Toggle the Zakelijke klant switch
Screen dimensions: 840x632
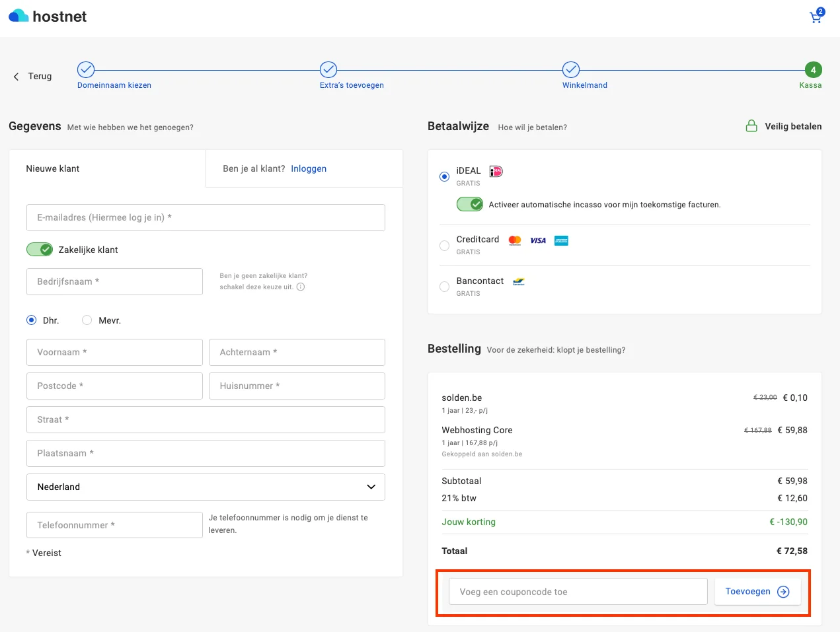[40, 250]
